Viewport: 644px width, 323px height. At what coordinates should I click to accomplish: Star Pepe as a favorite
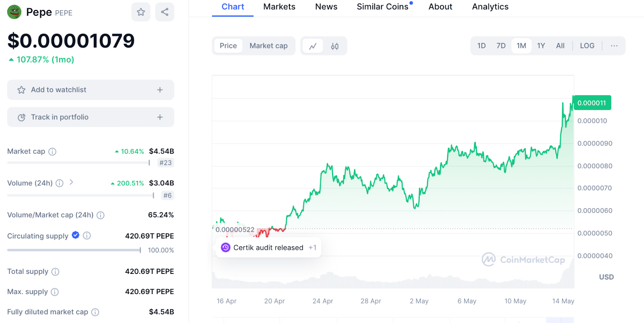tap(141, 12)
